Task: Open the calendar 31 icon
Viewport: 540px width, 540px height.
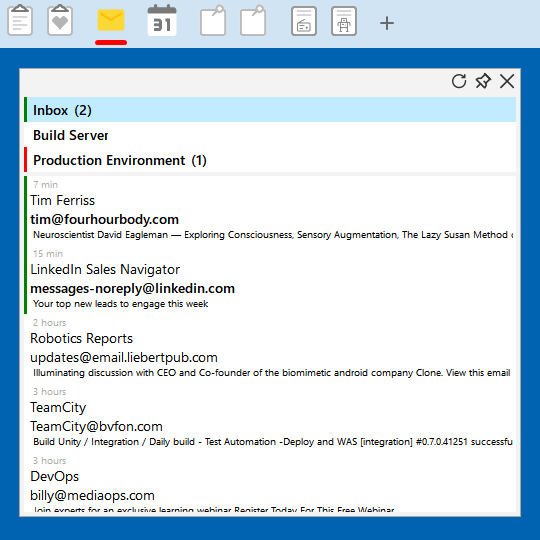Action: (162, 21)
